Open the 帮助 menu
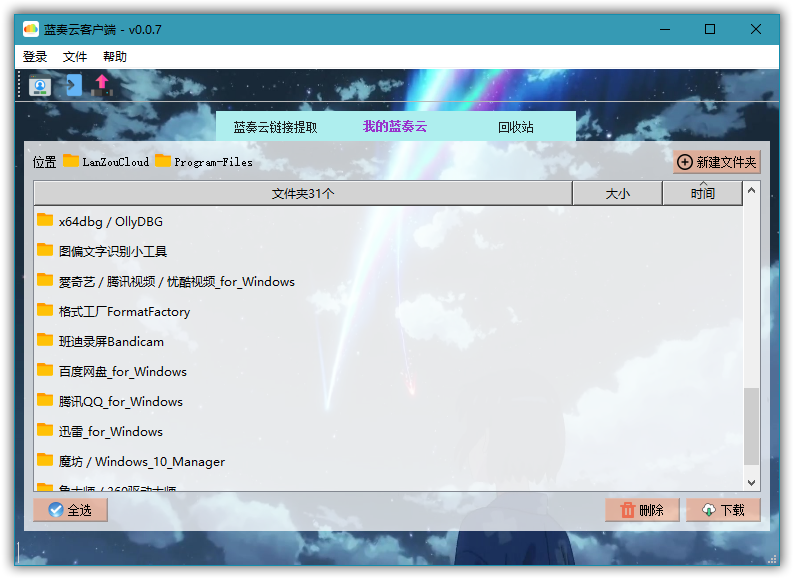The width and height of the screenshot is (794, 580). pyautogui.click(x=115, y=57)
